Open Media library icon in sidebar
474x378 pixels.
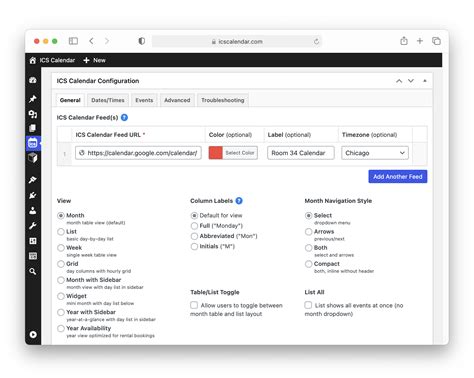click(33, 114)
